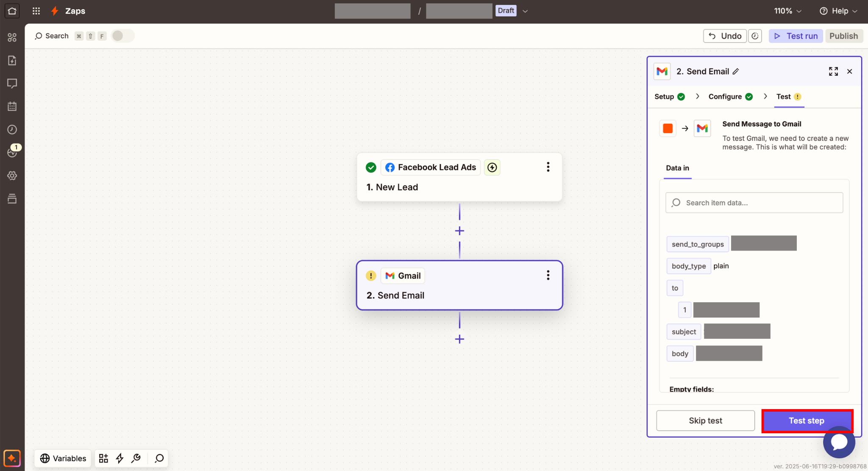868x471 pixels.
Task: Open the sidebar comments icon
Action: [x=12, y=84]
